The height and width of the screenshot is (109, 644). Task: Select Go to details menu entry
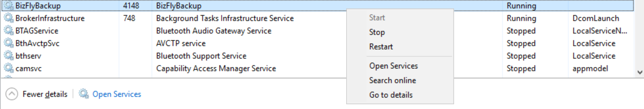tap(391, 95)
